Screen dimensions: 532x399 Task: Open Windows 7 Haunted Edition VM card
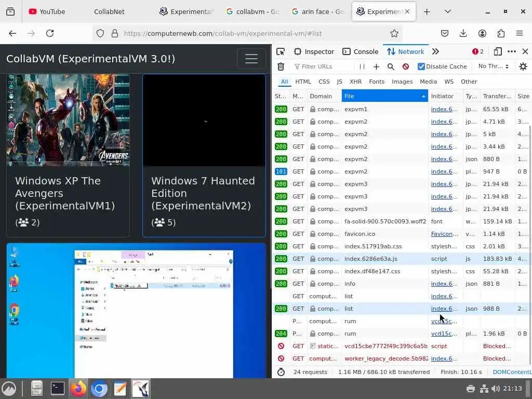pyautogui.click(x=204, y=155)
